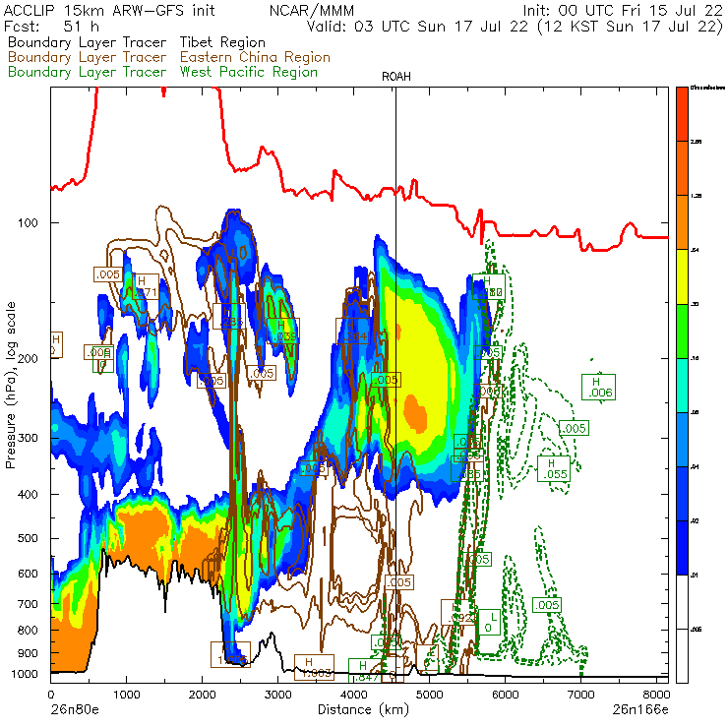
Task: Click the 200 hPa pressure tick label
Action: pos(28,358)
